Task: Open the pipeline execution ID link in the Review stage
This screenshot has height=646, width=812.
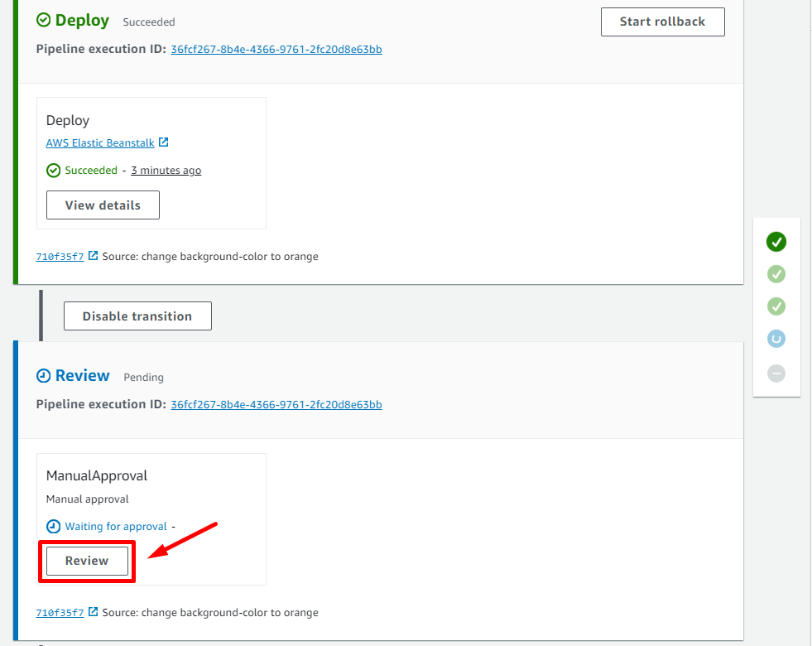Action: 276,405
